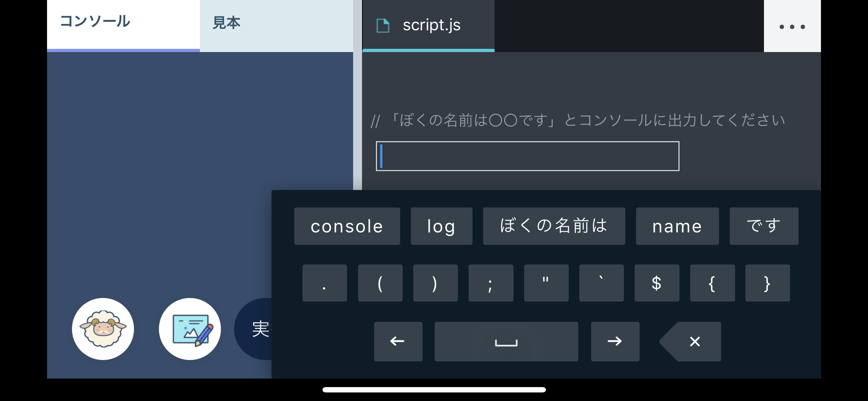The width and height of the screenshot is (868, 401).
Task: Tap the partially hidden 実行 run button
Action: [254, 329]
